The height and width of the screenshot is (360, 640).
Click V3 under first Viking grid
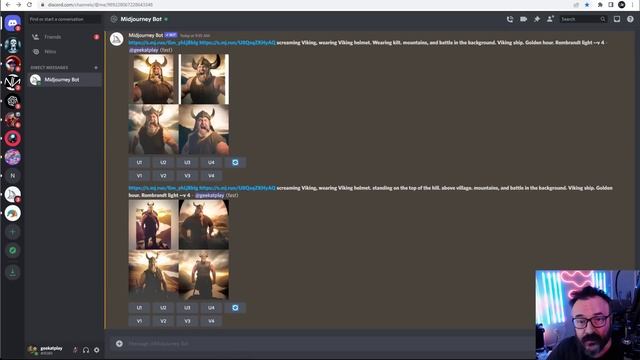(187, 176)
